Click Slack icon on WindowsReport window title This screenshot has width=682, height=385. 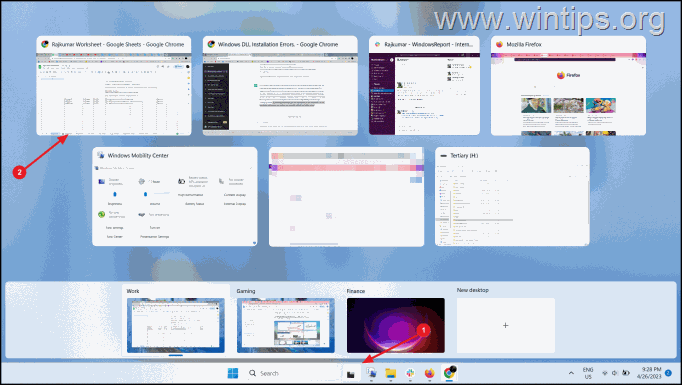[377, 44]
